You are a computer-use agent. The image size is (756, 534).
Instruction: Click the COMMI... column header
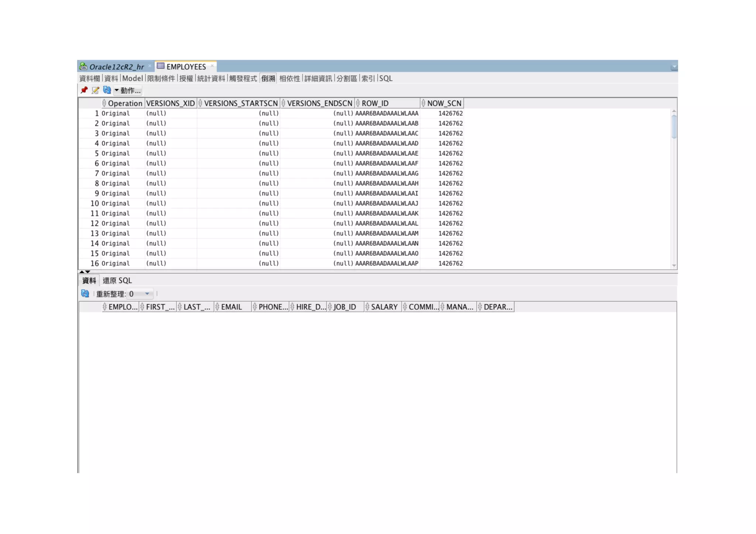click(421, 307)
